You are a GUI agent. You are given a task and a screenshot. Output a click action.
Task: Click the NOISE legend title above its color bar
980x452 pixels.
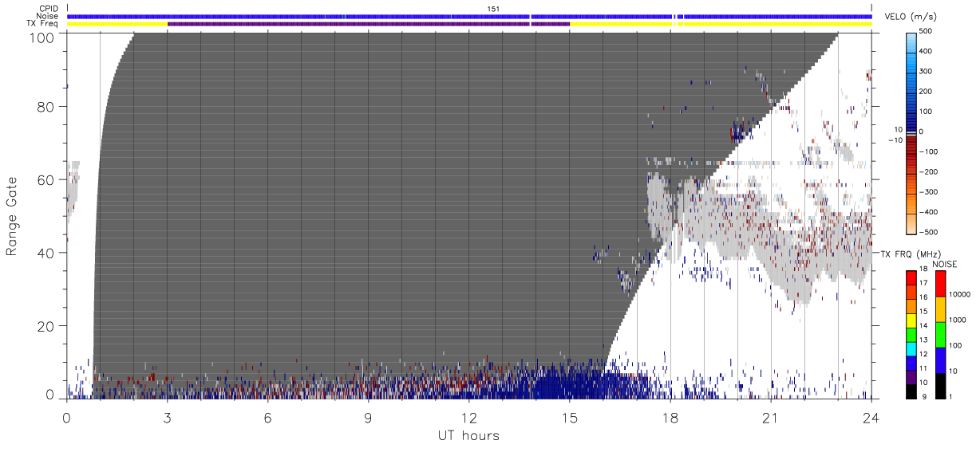[x=945, y=264]
